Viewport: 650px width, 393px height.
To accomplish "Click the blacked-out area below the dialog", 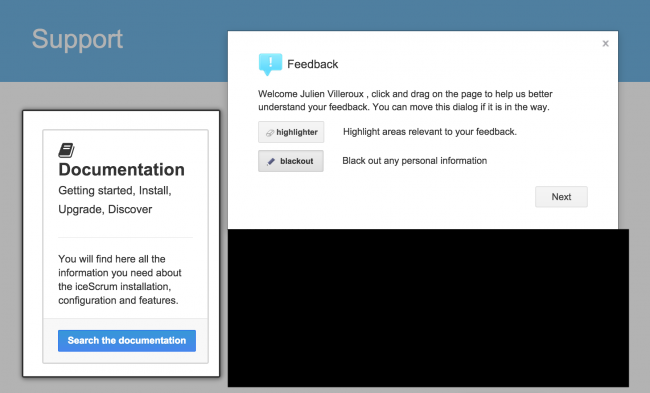I will (428, 308).
